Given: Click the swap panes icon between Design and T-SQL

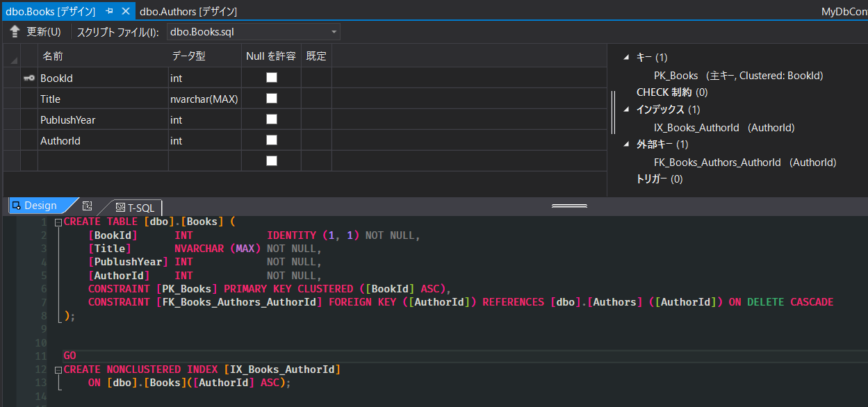Looking at the screenshot, I should coord(88,206).
